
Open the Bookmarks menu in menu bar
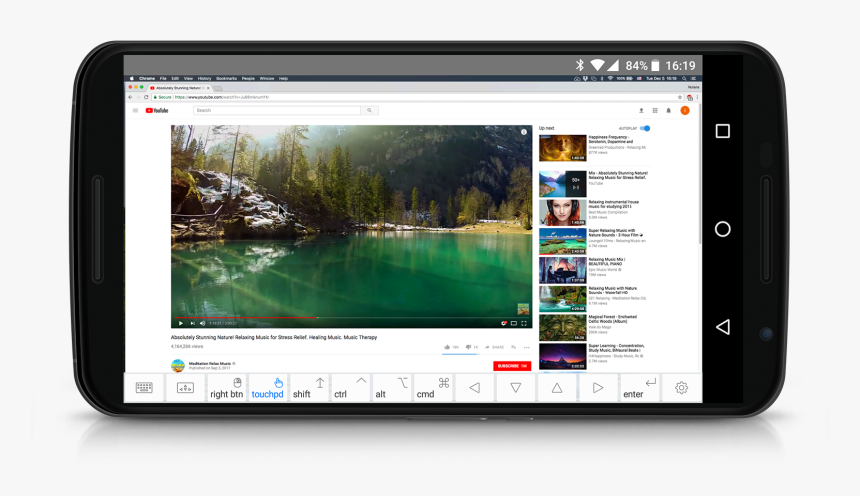(x=226, y=78)
